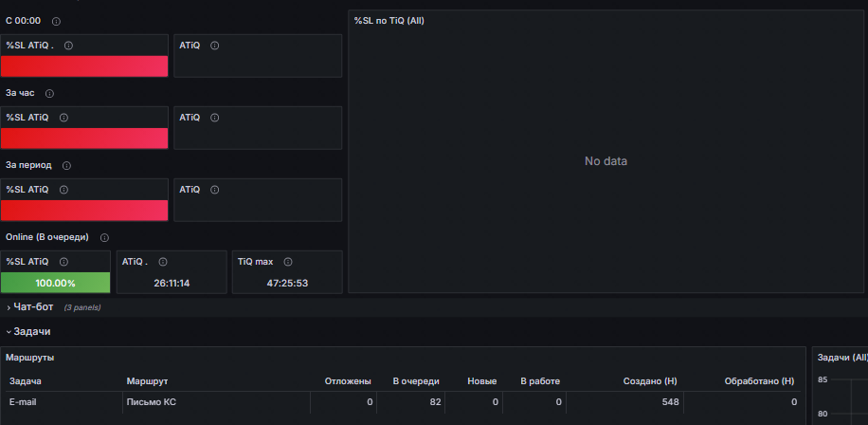Click the green 100.00% gauge bar

coord(55,283)
